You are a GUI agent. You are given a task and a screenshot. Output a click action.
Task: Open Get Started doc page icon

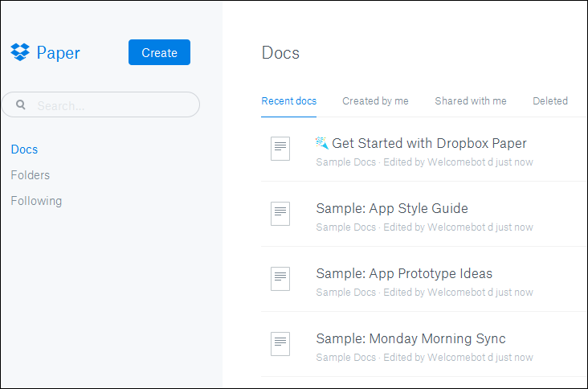280,149
